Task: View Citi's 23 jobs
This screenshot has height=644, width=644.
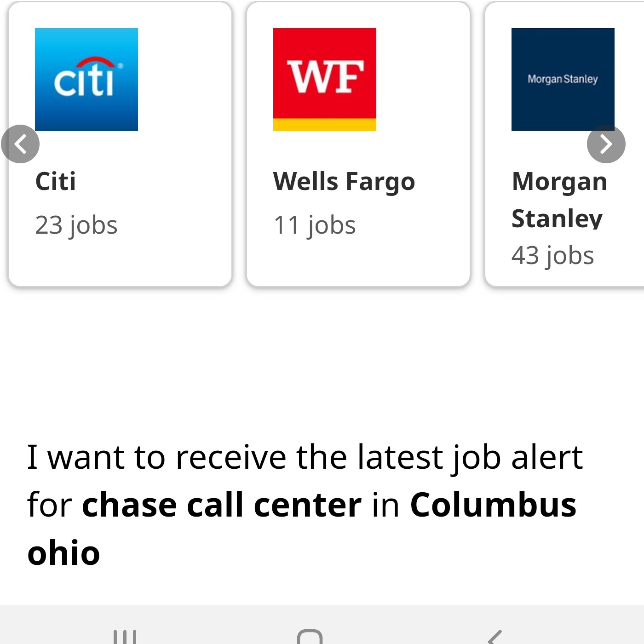Action: pyautogui.click(x=76, y=225)
